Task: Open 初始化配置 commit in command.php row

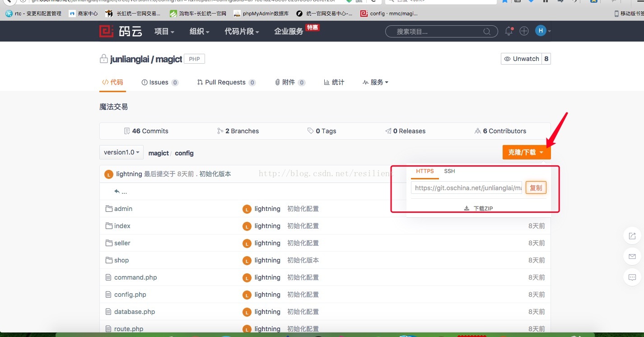Action: [303, 277]
